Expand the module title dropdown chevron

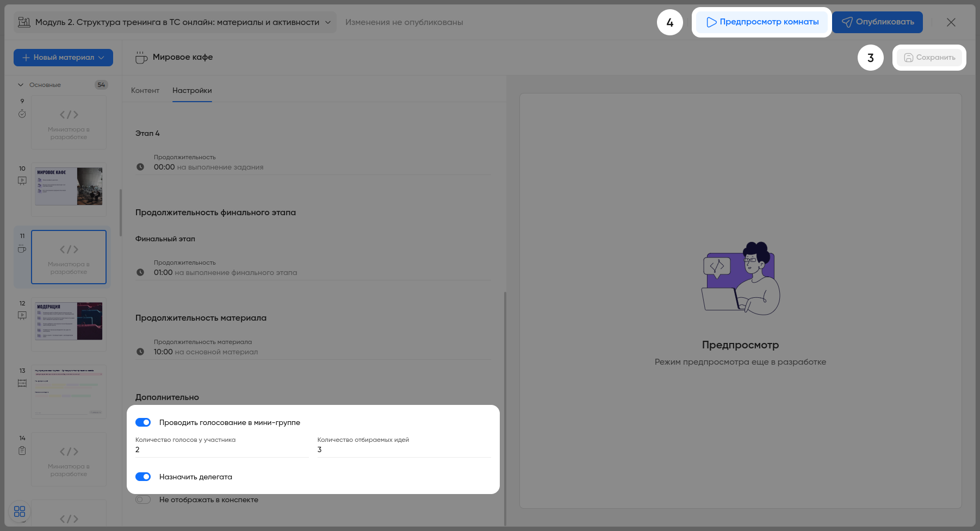tap(328, 22)
